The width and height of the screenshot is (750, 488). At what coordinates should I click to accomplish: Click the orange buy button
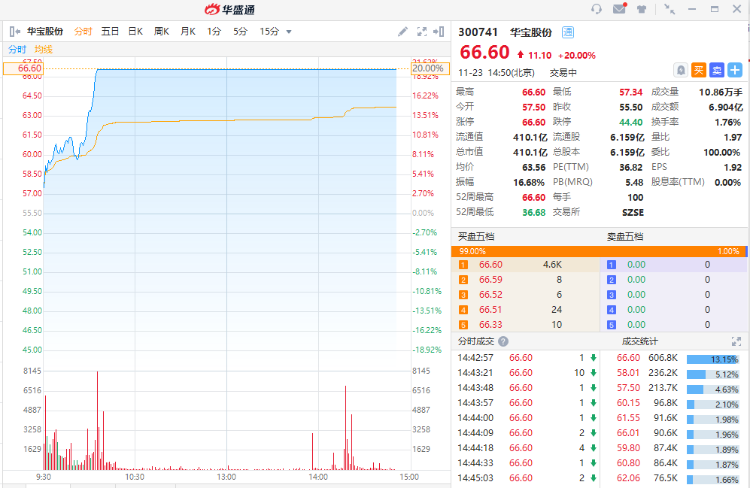pos(698,70)
